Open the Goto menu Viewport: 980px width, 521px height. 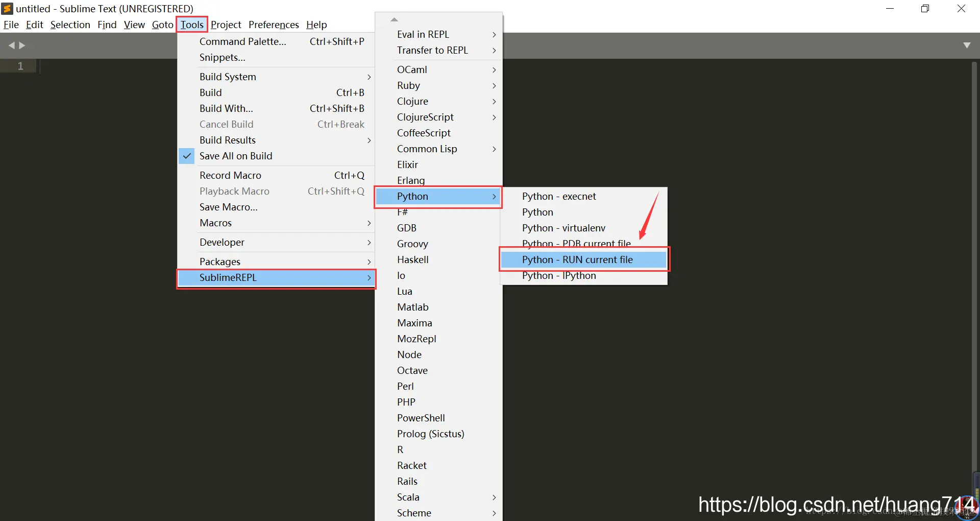[163, 25]
